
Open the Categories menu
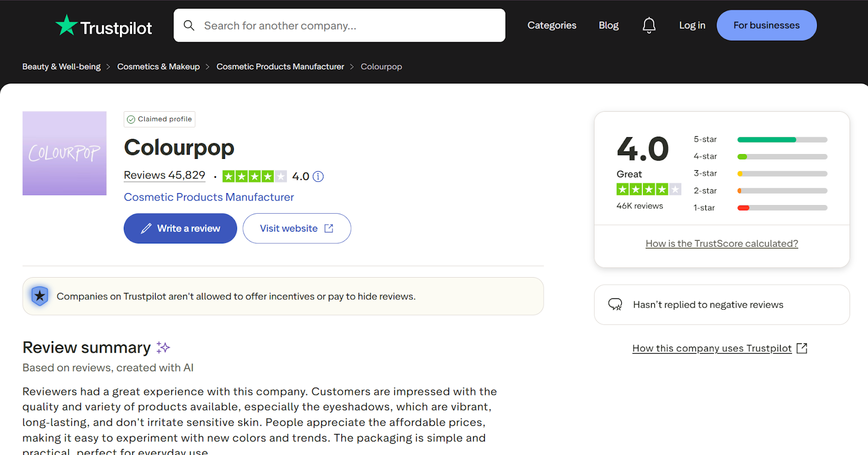pyautogui.click(x=552, y=25)
